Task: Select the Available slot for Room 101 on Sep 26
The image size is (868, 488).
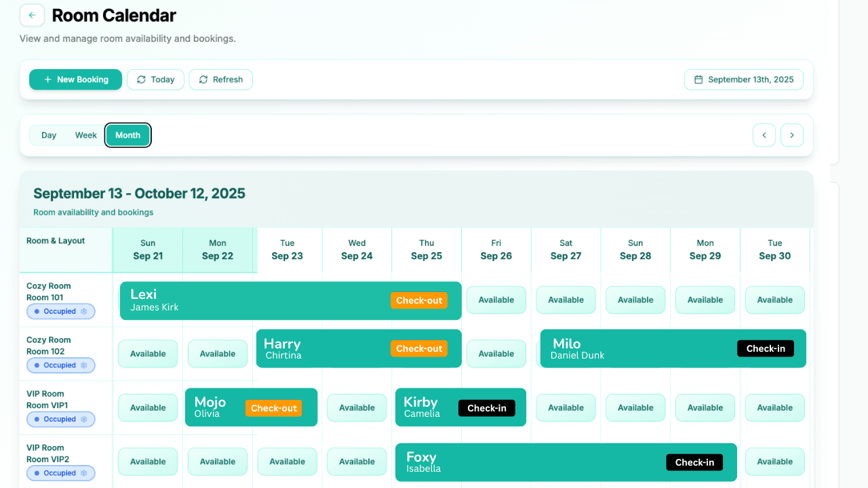Action: coord(496,300)
